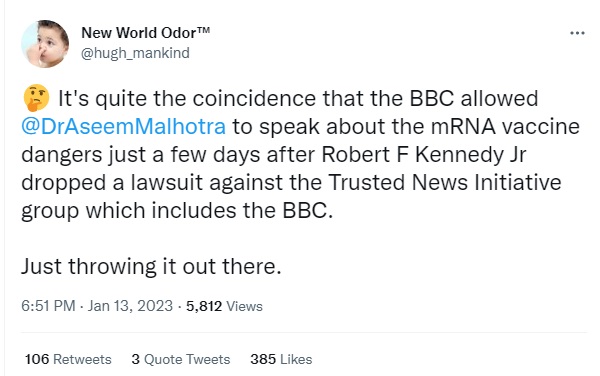Image resolution: width=600 pixels, height=376 pixels.
Task: Click the 6:51 PM timestamp
Action: 48,306
